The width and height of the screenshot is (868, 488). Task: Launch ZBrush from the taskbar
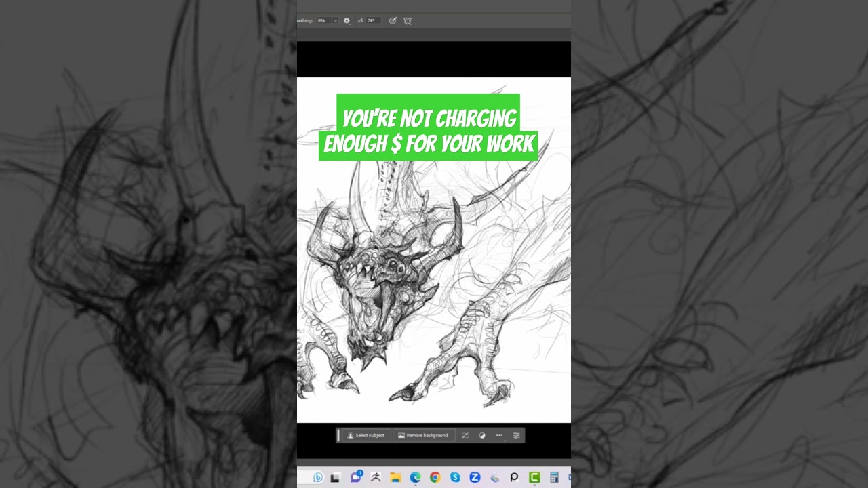[x=376, y=478]
